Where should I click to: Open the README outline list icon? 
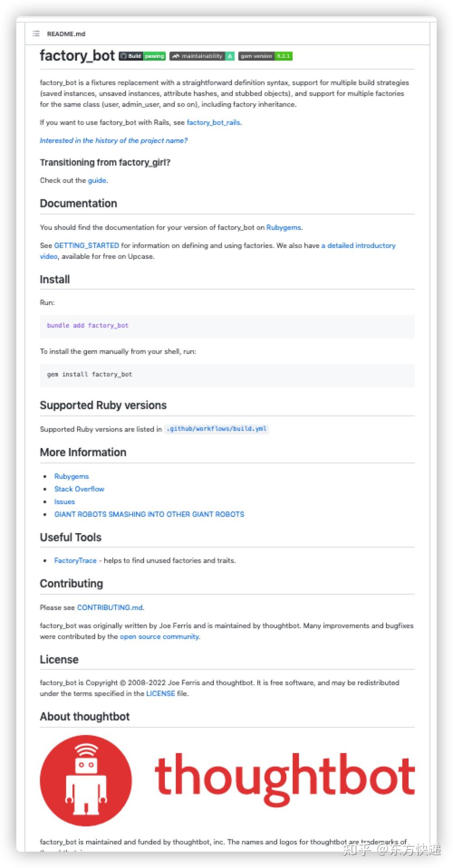pos(36,33)
